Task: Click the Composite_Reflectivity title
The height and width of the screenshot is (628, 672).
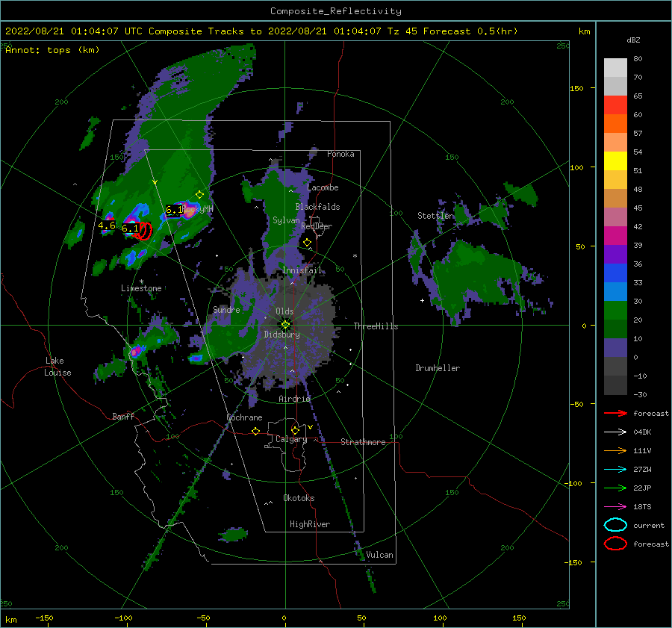Action: tap(335, 11)
